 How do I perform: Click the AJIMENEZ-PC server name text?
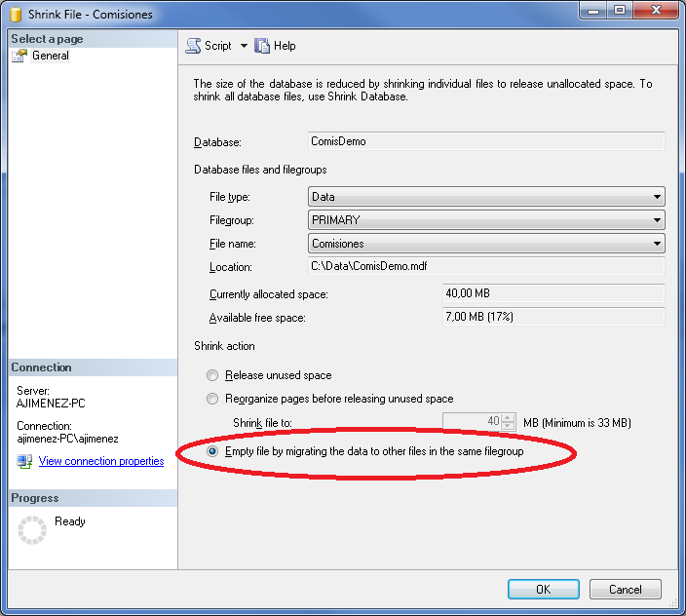[51, 404]
